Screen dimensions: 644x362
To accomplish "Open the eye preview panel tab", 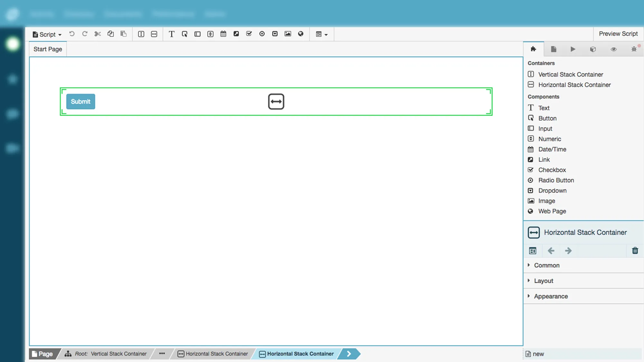I will click(x=613, y=49).
